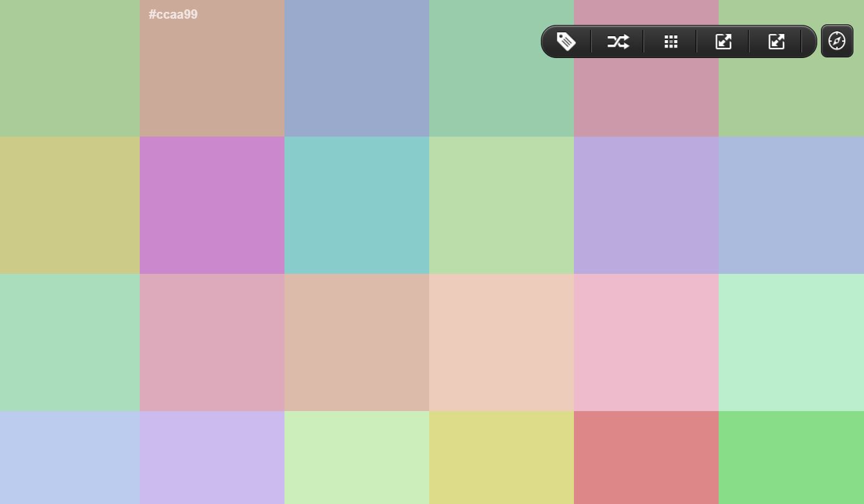Select the peach colored tile
Screen dimensions: 864x504
502,343
